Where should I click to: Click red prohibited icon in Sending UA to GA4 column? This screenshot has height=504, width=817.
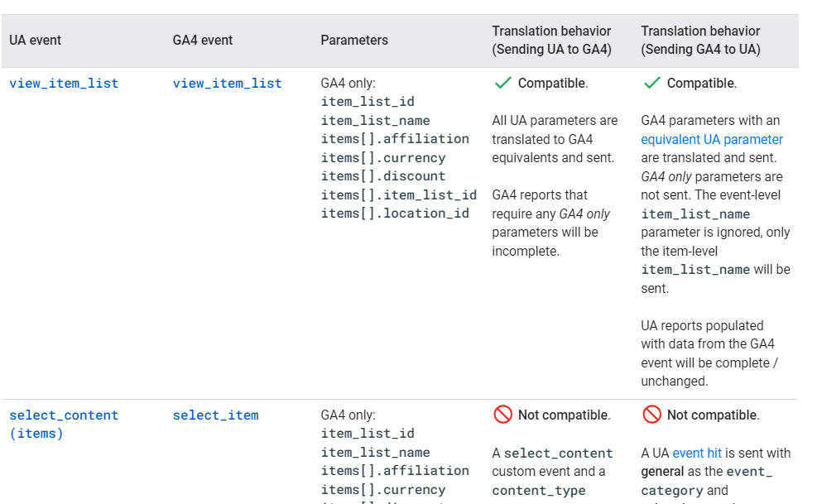click(x=502, y=415)
